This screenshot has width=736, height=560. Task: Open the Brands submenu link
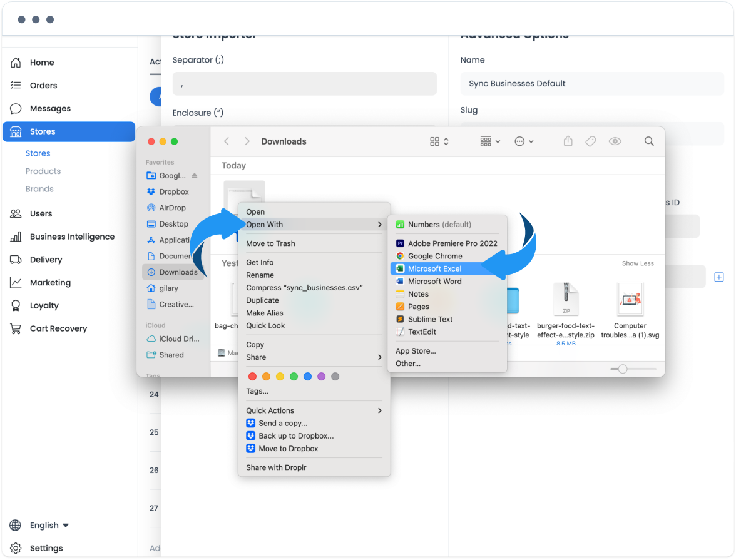pos(39,189)
